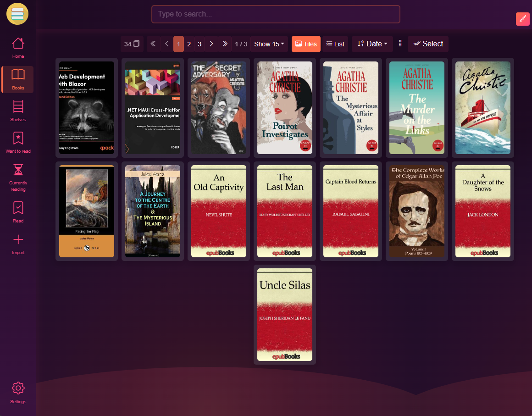
Task: Click the Select button
Action: 428,44
